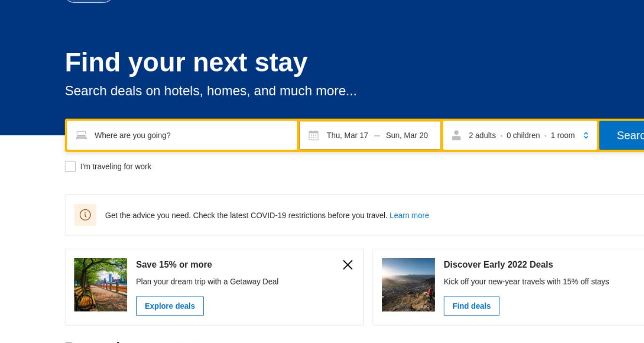Click the Explore deals button

pyautogui.click(x=170, y=306)
